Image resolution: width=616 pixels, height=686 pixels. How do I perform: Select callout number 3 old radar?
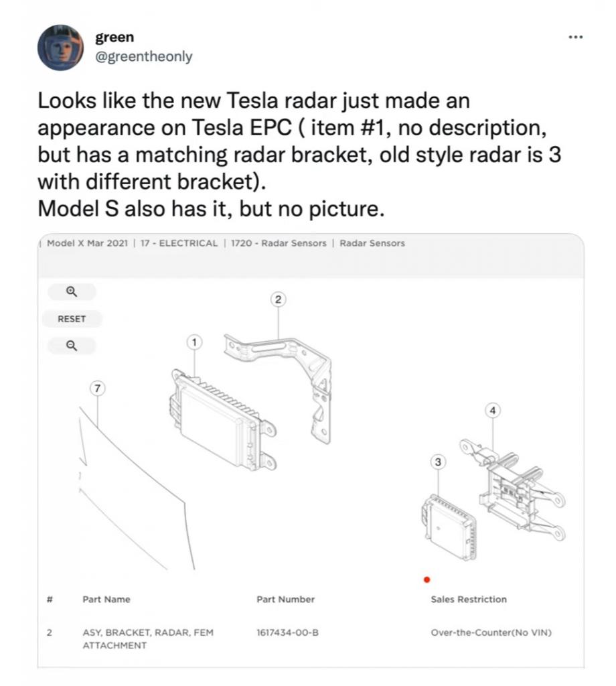click(x=438, y=462)
